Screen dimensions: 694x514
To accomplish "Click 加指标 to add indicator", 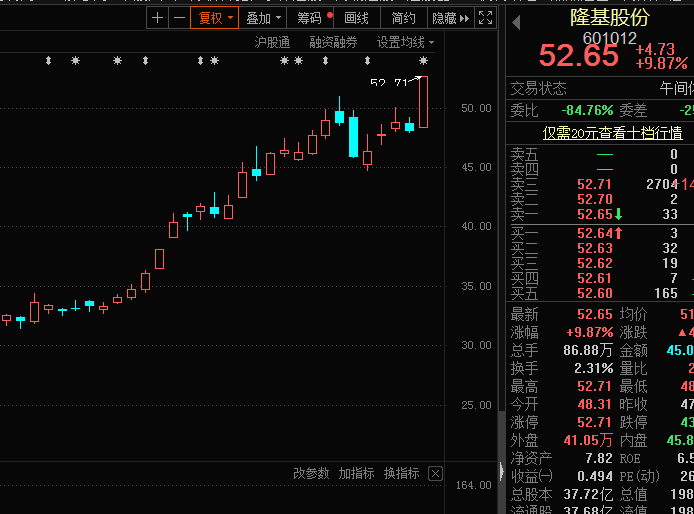I will [356, 473].
